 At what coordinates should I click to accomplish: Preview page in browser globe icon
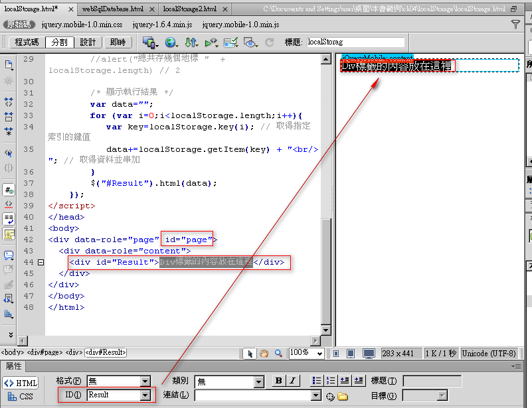click(171, 42)
